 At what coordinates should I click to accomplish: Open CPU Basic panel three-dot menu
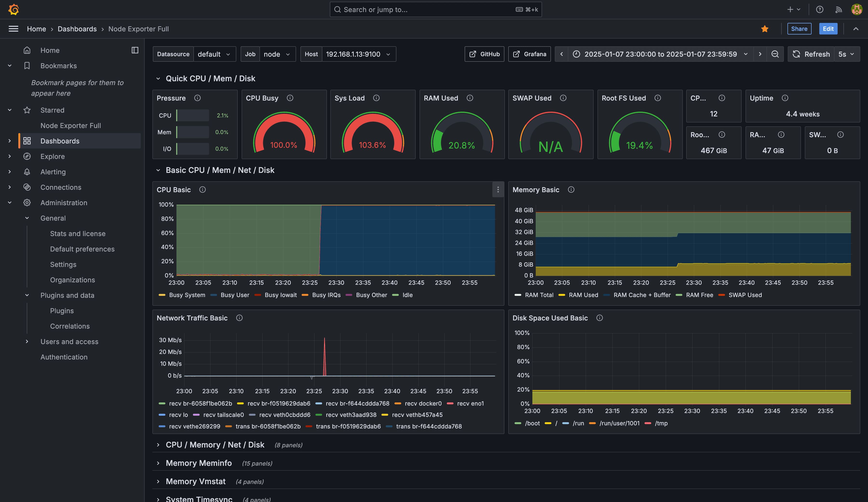498,190
